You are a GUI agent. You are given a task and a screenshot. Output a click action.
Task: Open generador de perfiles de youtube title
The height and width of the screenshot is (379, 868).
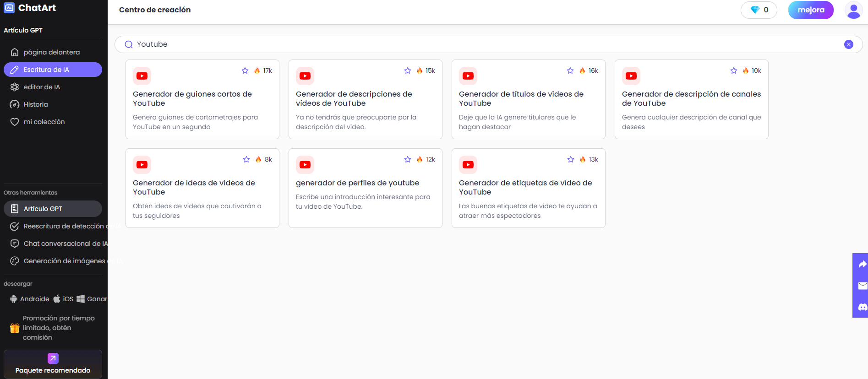[x=357, y=183]
